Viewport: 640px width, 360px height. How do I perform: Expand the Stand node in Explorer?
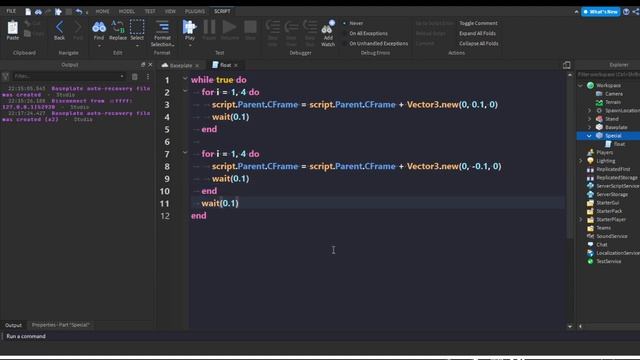(589, 119)
